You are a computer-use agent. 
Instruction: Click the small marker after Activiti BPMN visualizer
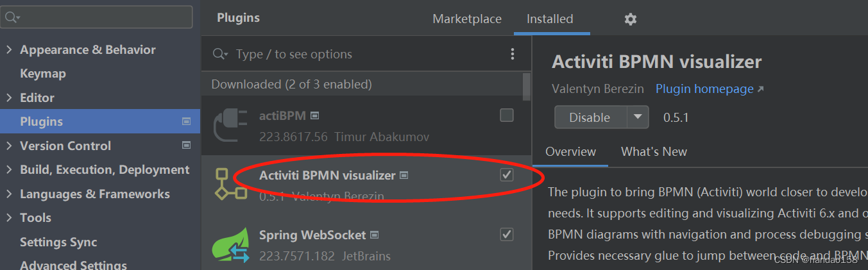tap(404, 175)
